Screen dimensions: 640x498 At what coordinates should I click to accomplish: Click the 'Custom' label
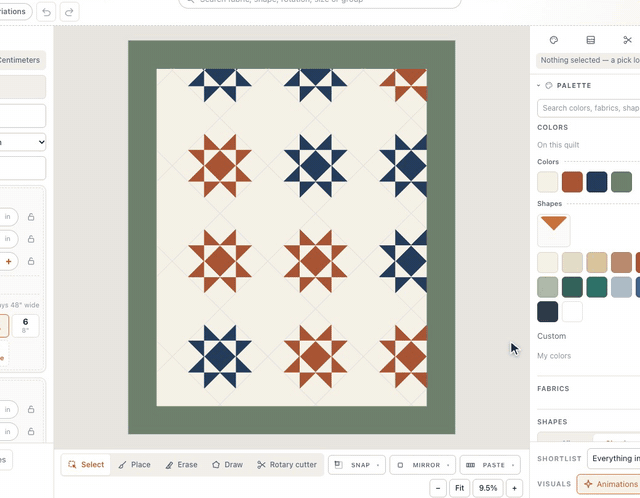click(x=551, y=336)
